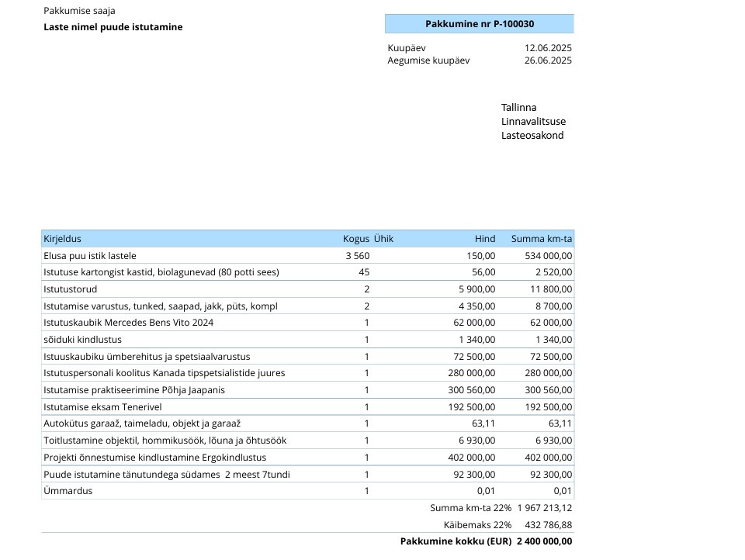Click the 'Pakkumine nr P-100030' title header

click(479, 24)
